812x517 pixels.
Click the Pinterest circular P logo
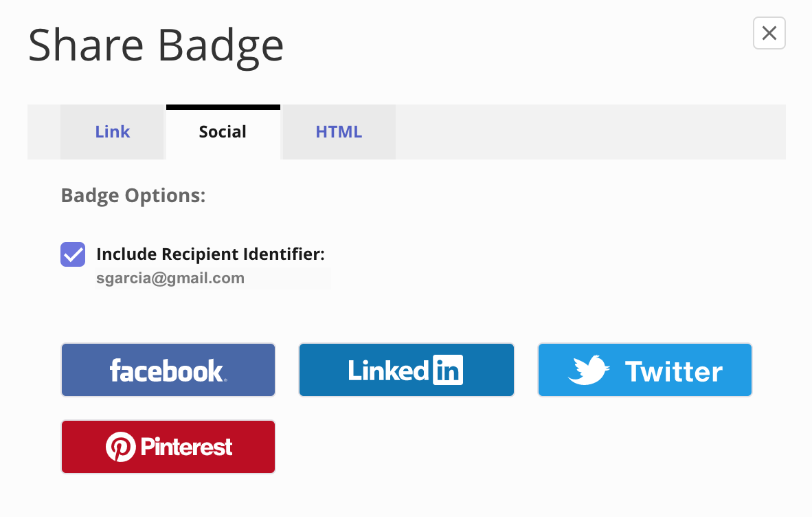121,448
